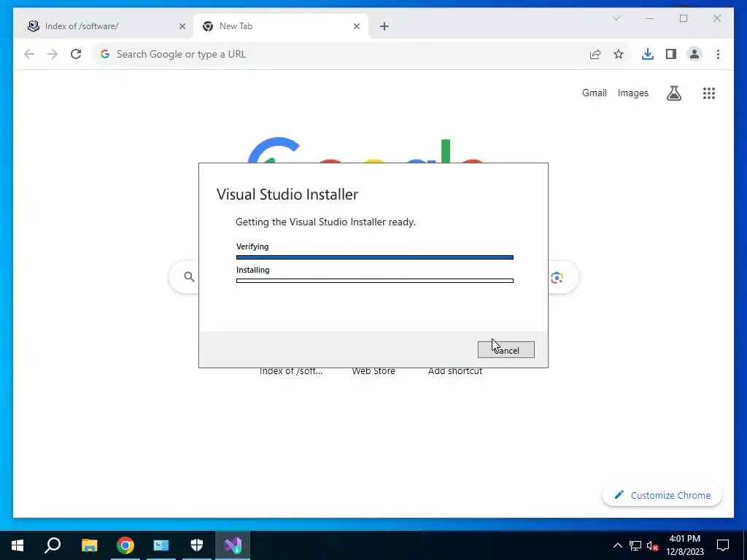Screen dimensions: 747x560
Task: Expand the tab search dropdown arrow
Action: click(x=616, y=18)
